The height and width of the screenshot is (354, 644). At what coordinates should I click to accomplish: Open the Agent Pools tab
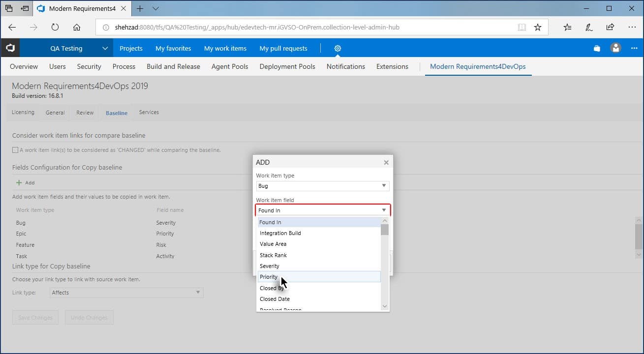[x=230, y=66]
